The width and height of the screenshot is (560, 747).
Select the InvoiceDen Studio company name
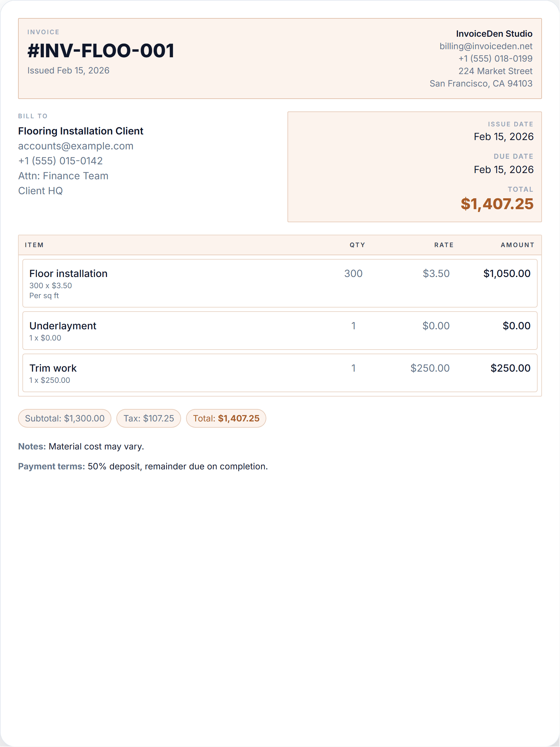(494, 34)
